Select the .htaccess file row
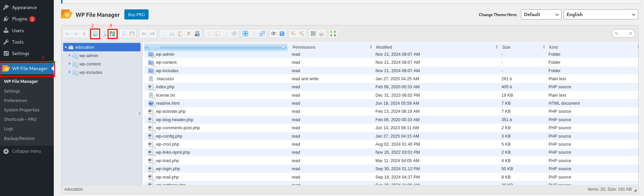The width and height of the screenshot is (644, 196). 391,79
